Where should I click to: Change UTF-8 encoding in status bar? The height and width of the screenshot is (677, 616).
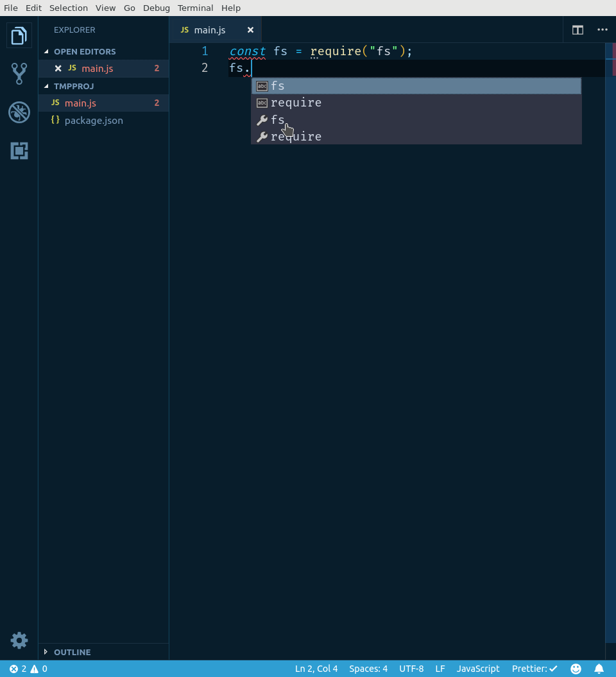(411, 668)
